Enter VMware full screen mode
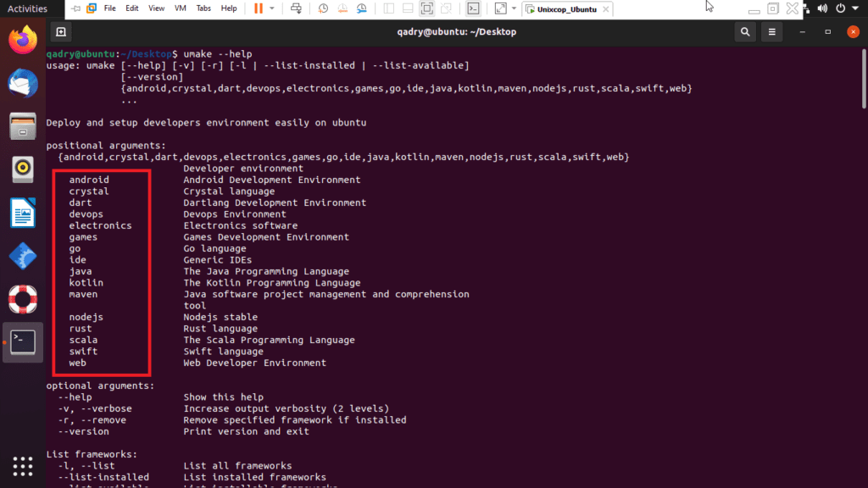868x488 pixels. point(427,8)
